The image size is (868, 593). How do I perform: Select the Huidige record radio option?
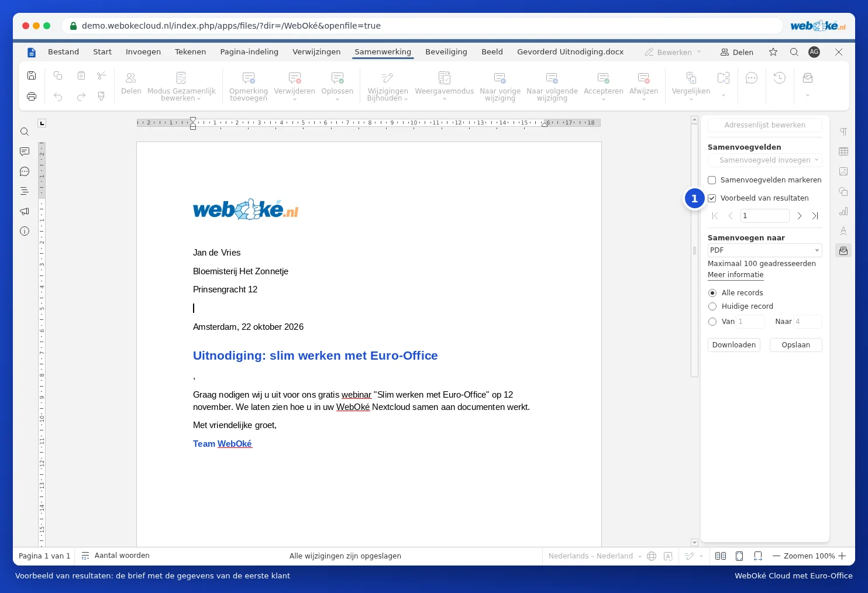point(712,306)
